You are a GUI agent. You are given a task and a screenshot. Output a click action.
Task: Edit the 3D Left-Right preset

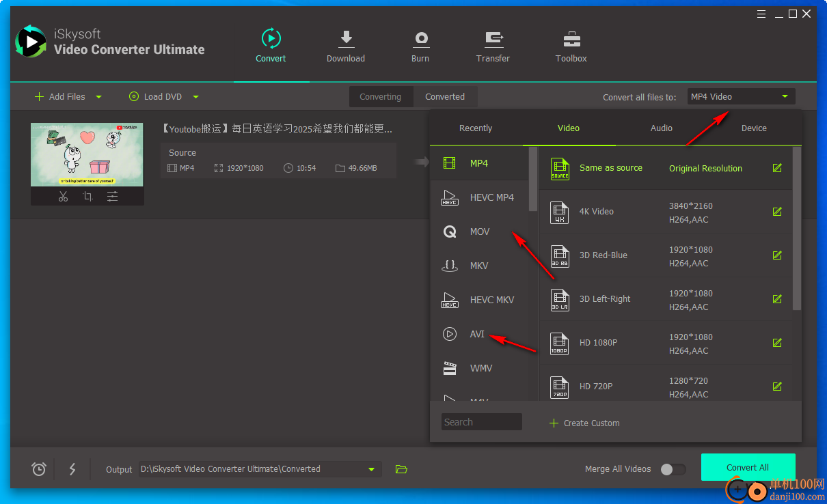pyautogui.click(x=777, y=299)
